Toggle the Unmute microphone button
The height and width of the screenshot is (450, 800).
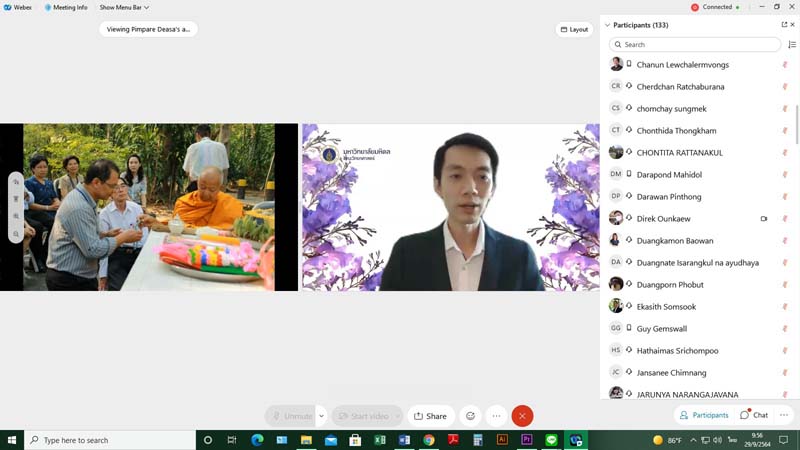pos(291,416)
